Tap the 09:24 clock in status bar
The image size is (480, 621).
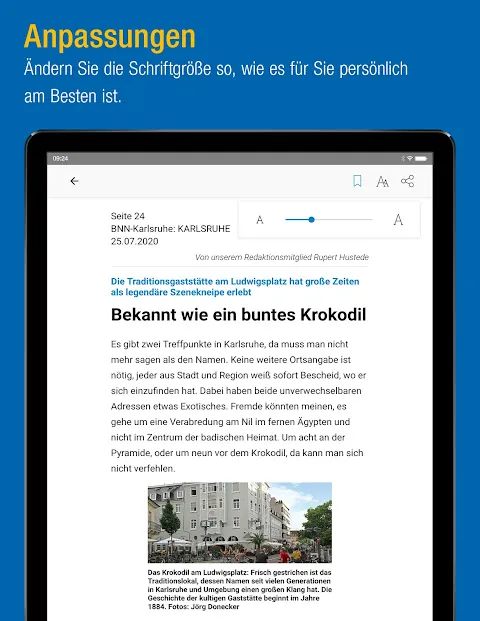(60, 158)
